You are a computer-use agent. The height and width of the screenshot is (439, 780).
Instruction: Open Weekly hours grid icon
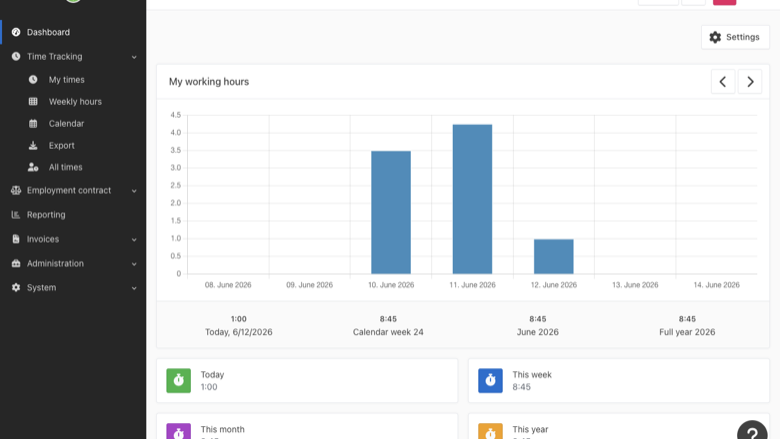coord(33,101)
